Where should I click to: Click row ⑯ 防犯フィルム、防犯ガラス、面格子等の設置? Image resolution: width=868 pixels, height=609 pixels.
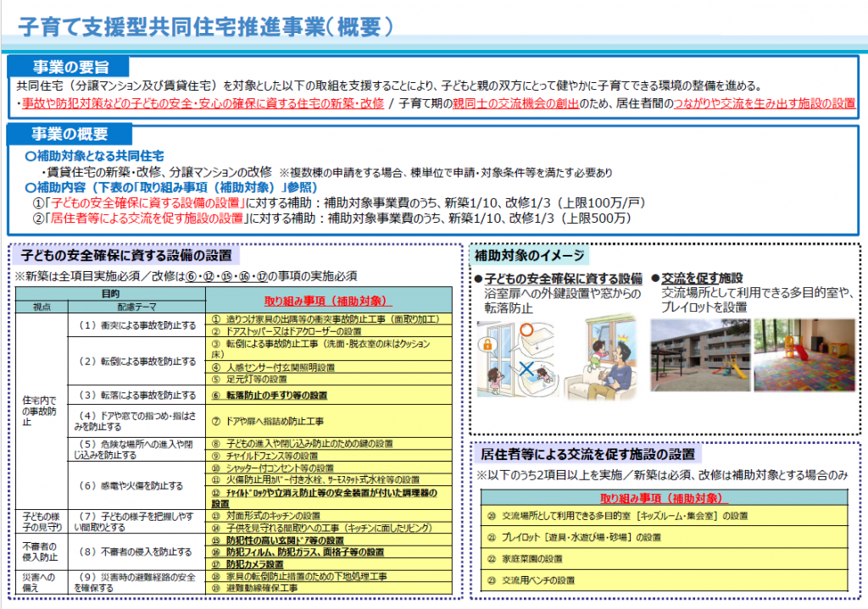[329, 552]
